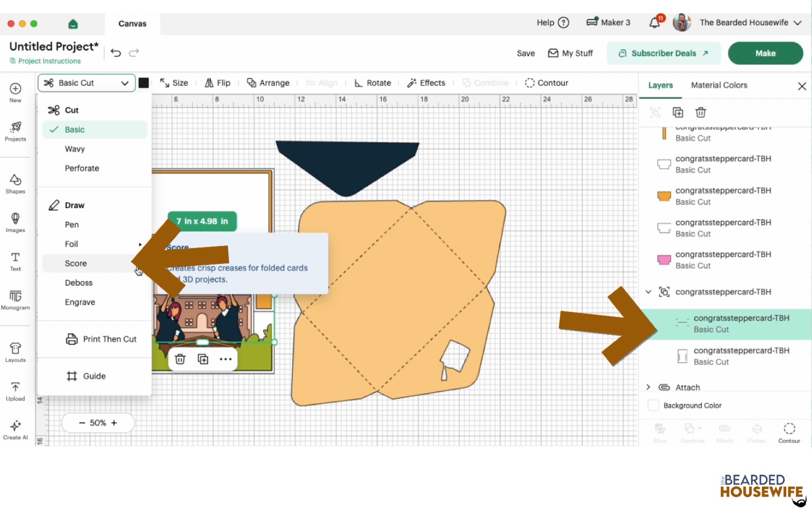
Task: Open Create AI from the sidebar
Action: [15, 430]
